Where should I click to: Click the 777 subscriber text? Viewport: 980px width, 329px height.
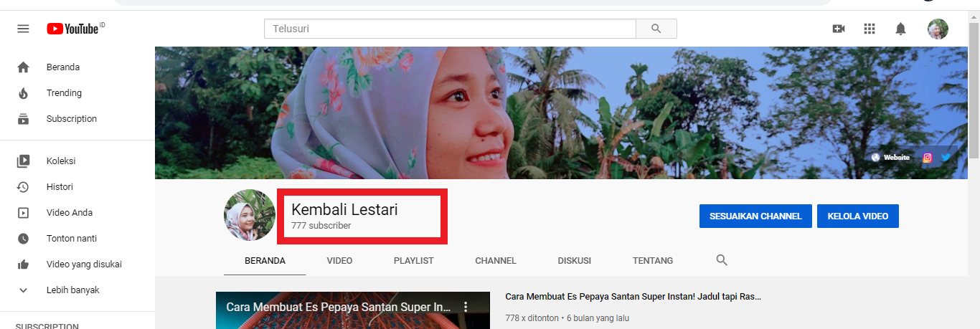coord(321,225)
